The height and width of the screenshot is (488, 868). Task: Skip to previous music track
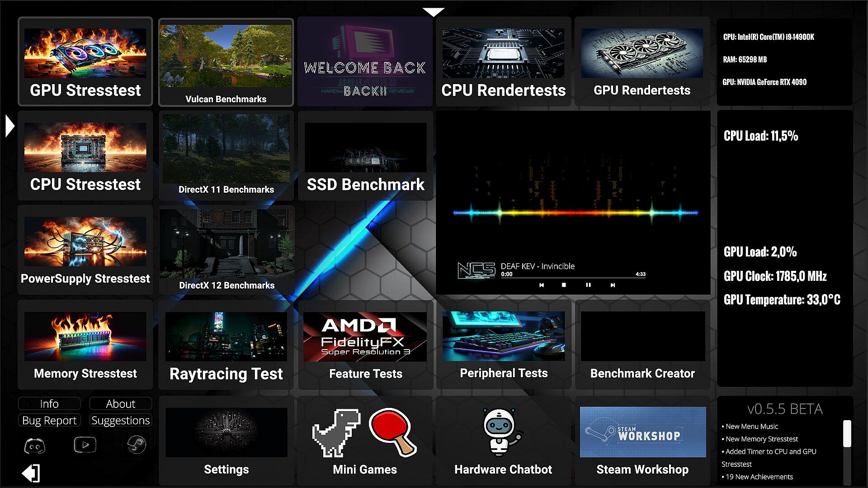point(542,285)
